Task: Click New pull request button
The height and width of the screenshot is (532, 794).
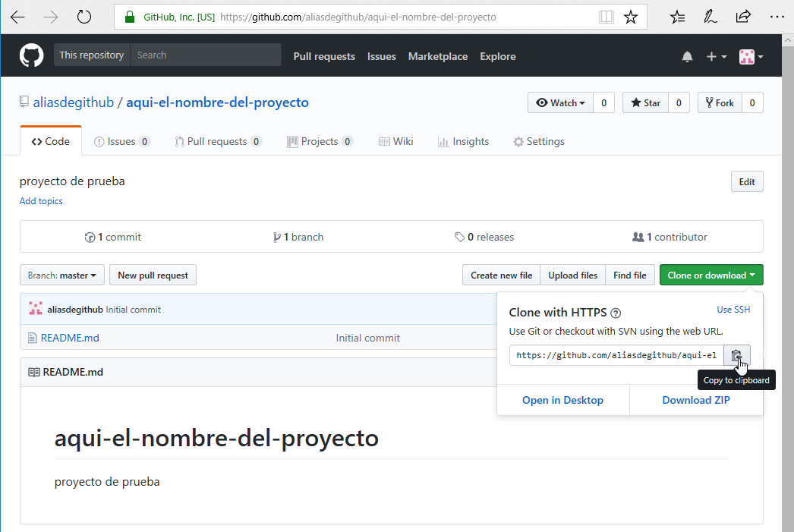Action: pyautogui.click(x=153, y=275)
